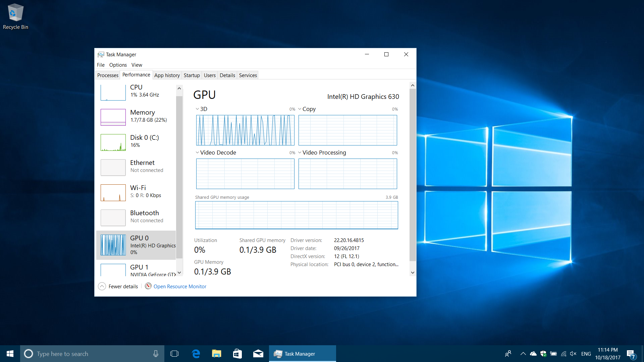Viewport: 644px width, 362px height.
Task: Click GPU pane scrollbar down arrow
Action: click(x=413, y=273)
